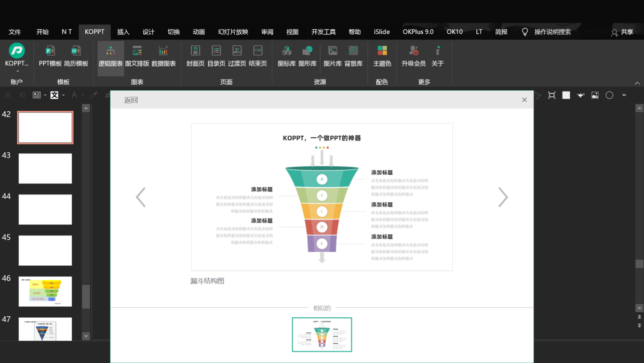Select the eyedropper tool icon
The height and width of the screenshot is (363, 644).
[x=93, y=95]
